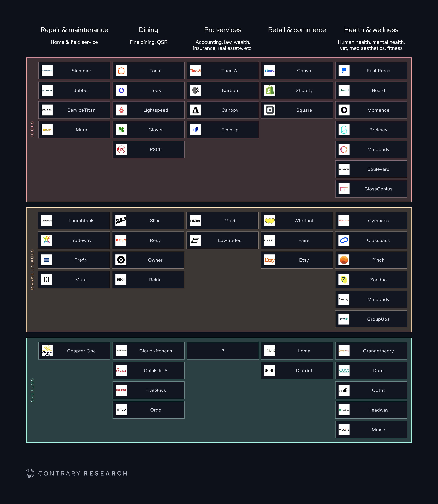Click the EvenUp logo icon
The height and width of the screenshot is (504, 438).
pos(196,130)
